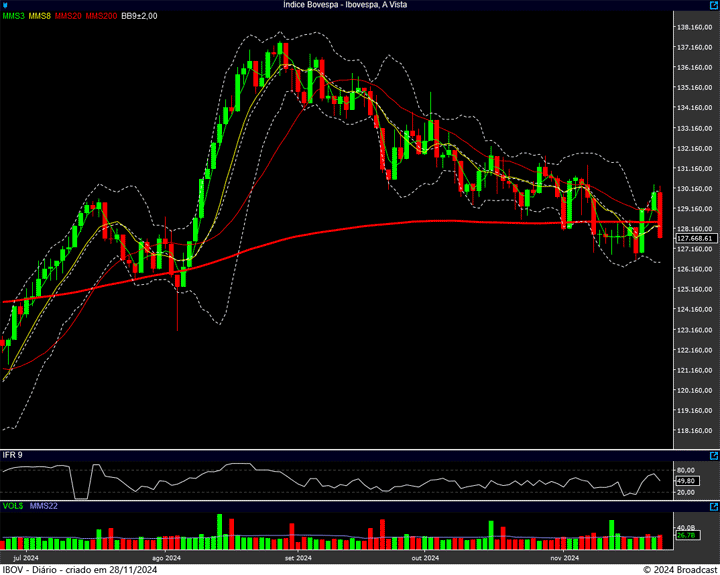Click the pop-out window icon at top right

tap(712, 5)
